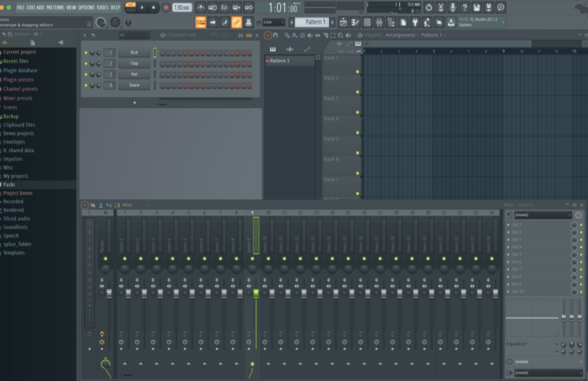Toggle the playlist snap magnet icon

(x=275, y=35)
